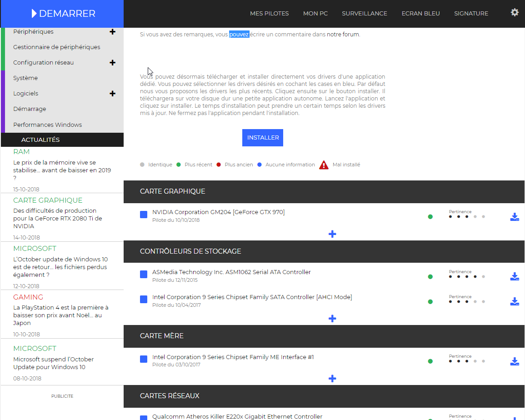Expand more drivers under Contrôleurs de stockage
The width and height of the screenshot is (525, 420).
point(332,319)
